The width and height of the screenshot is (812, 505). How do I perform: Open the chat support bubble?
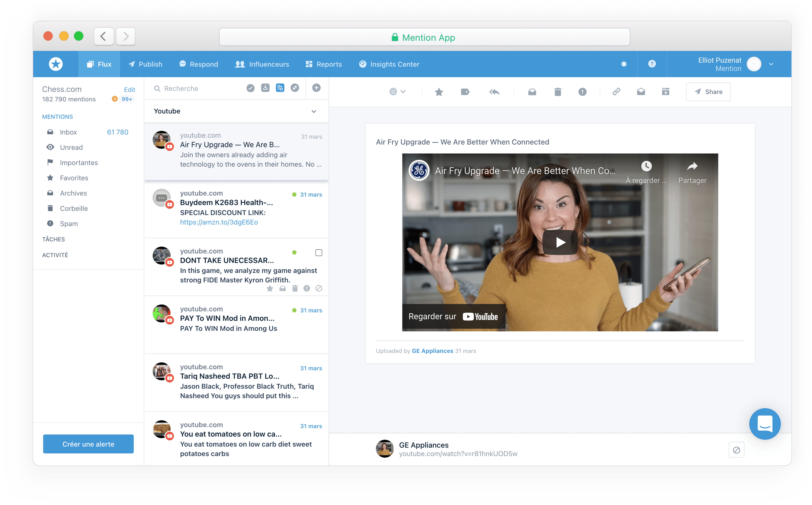(765, 424)
